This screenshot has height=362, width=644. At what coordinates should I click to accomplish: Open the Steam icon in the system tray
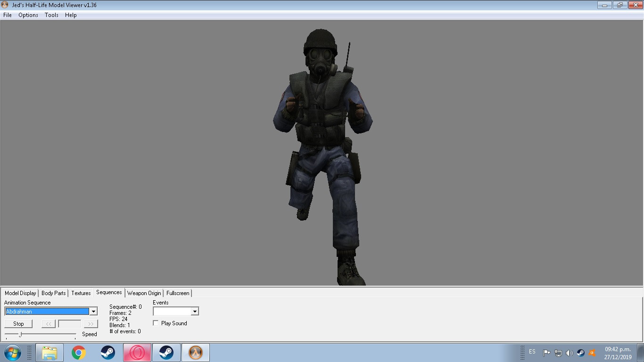click(x=581, y=353)
